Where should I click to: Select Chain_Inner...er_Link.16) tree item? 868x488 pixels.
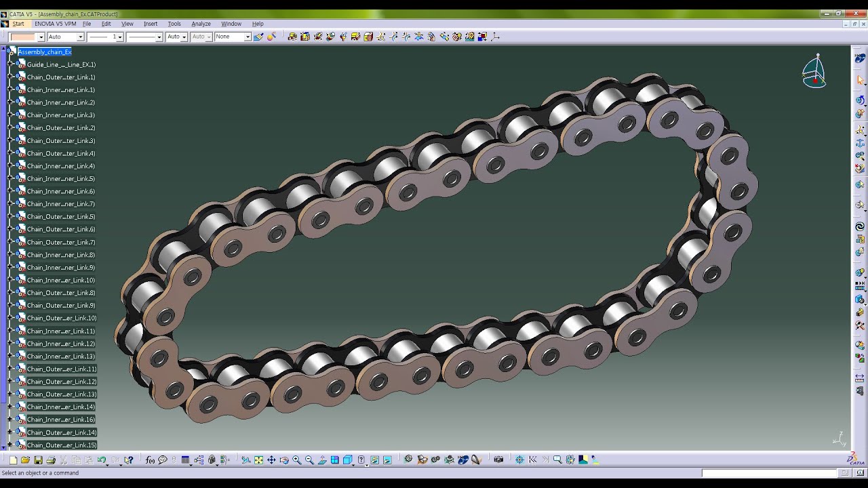point(61,420)
